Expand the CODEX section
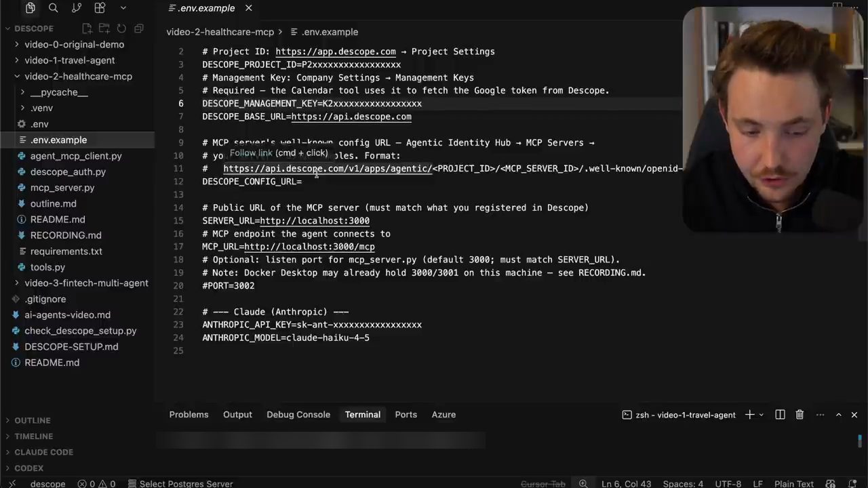Viewport: 868px width, 488px height. [28, 468]
